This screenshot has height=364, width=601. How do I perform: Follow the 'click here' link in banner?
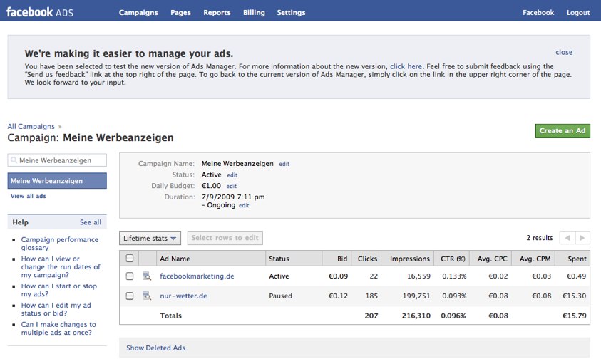click(406, 66)
